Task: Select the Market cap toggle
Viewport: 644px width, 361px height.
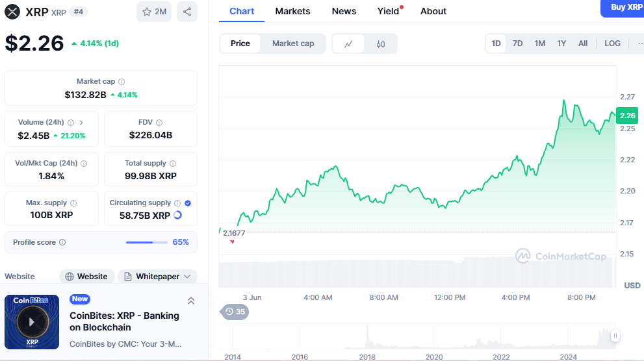Action: tap(293, 44)
